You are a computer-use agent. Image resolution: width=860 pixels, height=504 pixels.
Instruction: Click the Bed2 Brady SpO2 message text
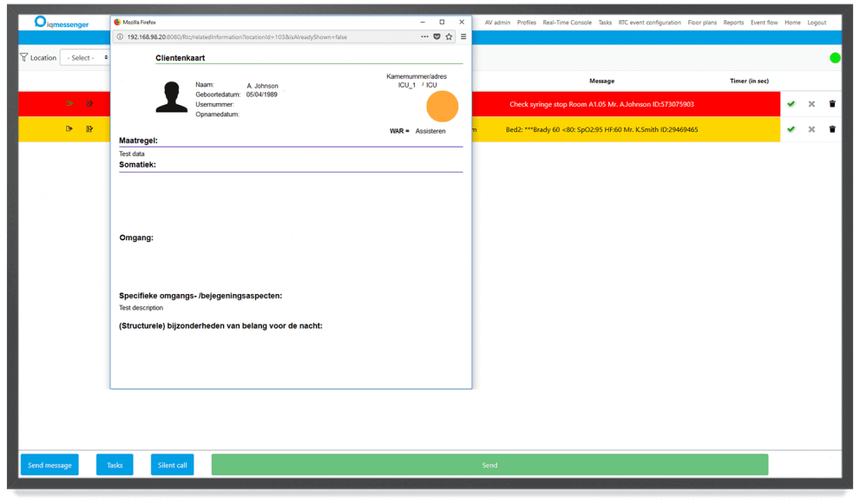click(601, 130)
